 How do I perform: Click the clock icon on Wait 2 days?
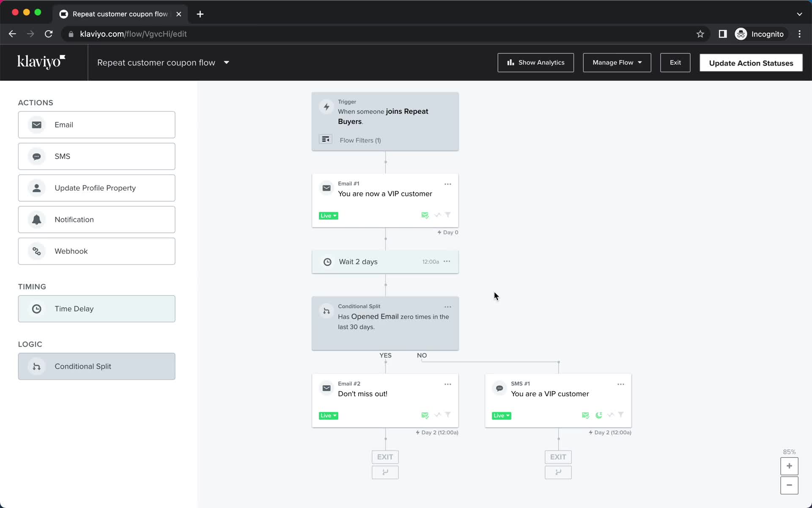327,262
